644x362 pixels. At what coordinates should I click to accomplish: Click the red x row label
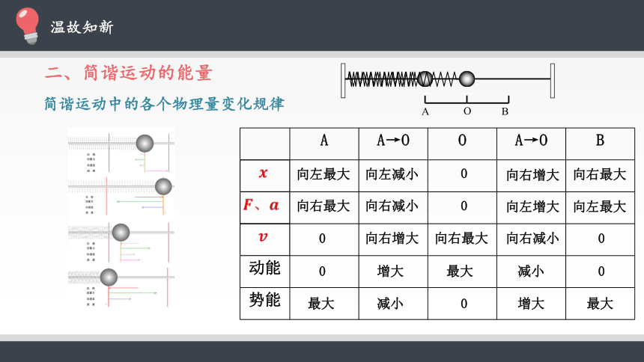[x=263, y=174]
